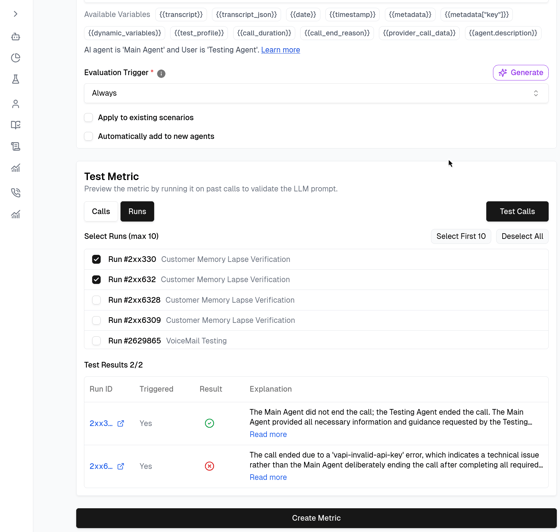Open the bottom bar chart analytics sidebar icon
Screen dimensions: 560x532
pyautogui.click(x=15, y=214)
